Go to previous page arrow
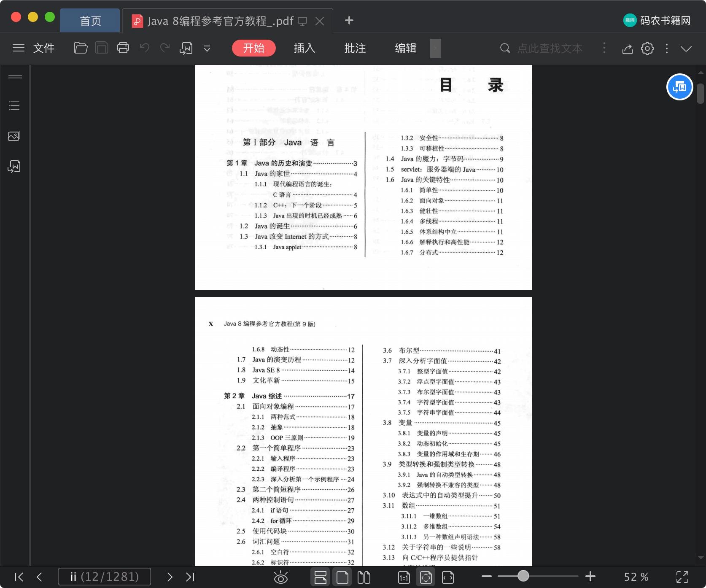Screen dimensions: 706x588 coord(39,577)
